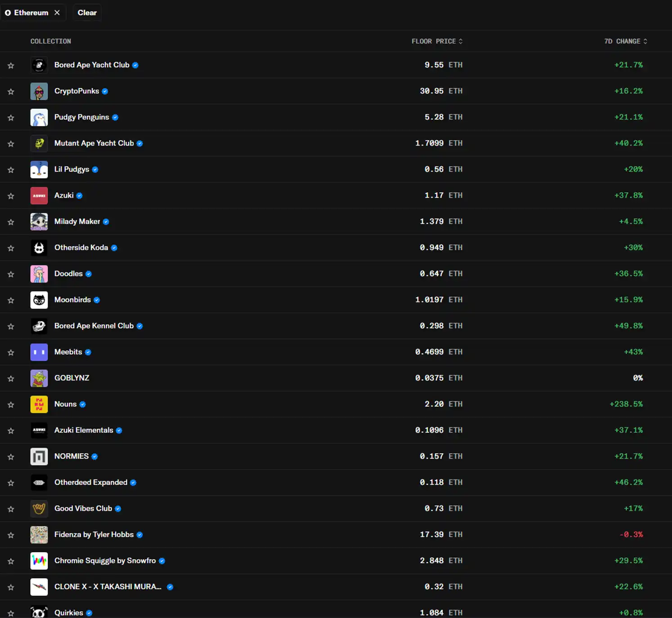This screenshot has height=618, width=672.
Task: Open Bored Ape Kennel Club icon
Action: tap(39, 326)
